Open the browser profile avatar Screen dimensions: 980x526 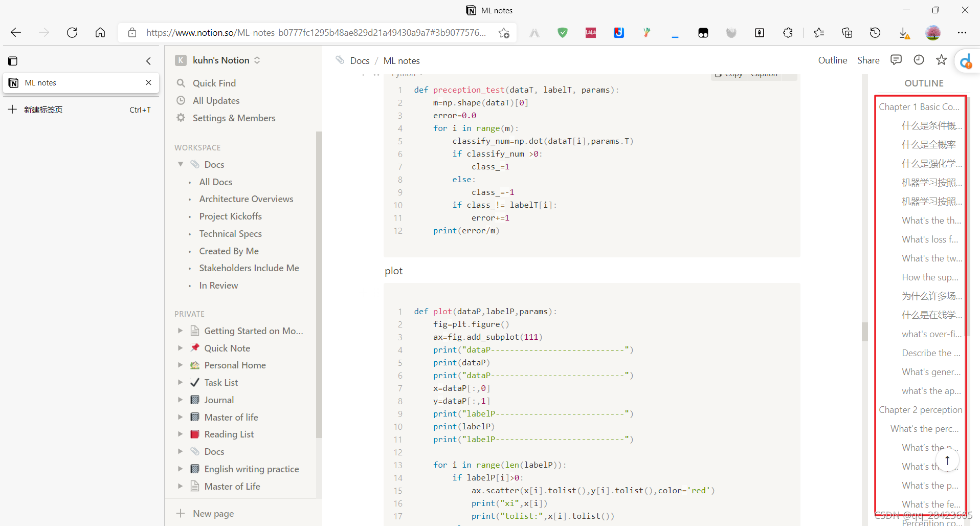pyautogui.click(x=933, y=33)
